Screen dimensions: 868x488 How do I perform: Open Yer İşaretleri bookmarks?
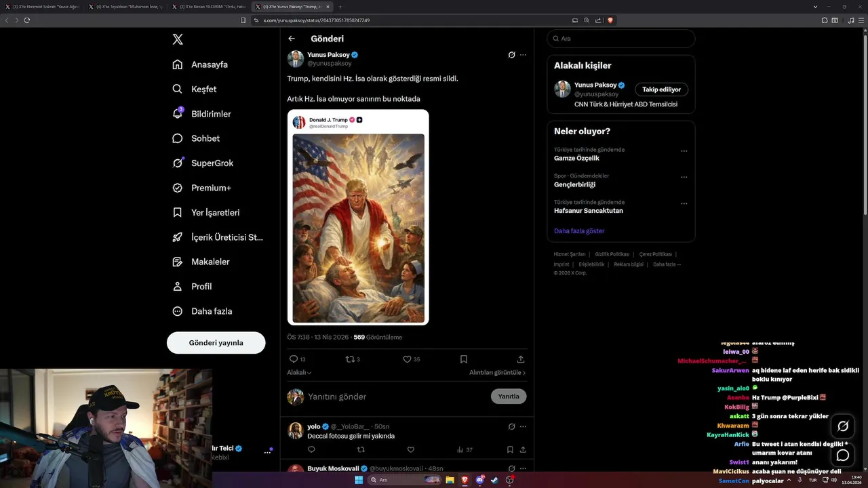click(205, 212)
